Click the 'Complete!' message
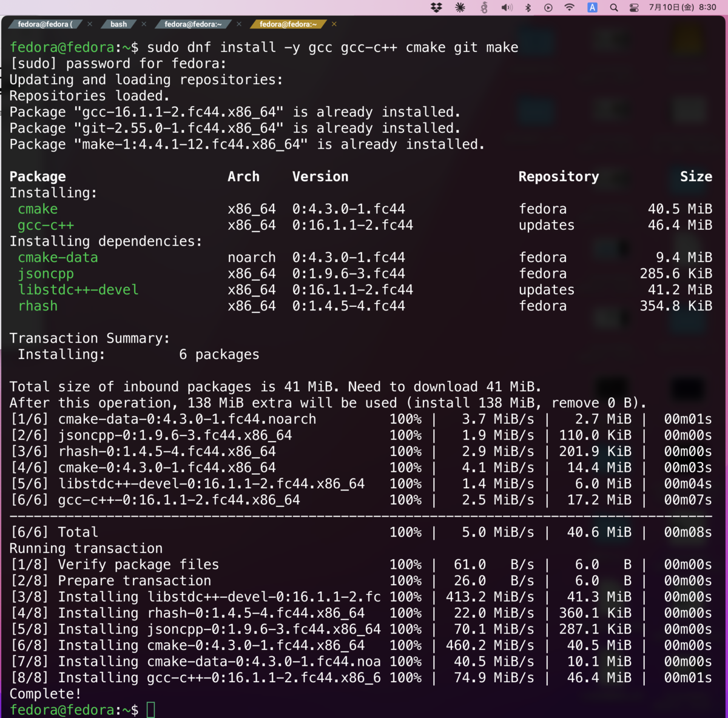This screenshot has width=728, height=718. (45, 694)
